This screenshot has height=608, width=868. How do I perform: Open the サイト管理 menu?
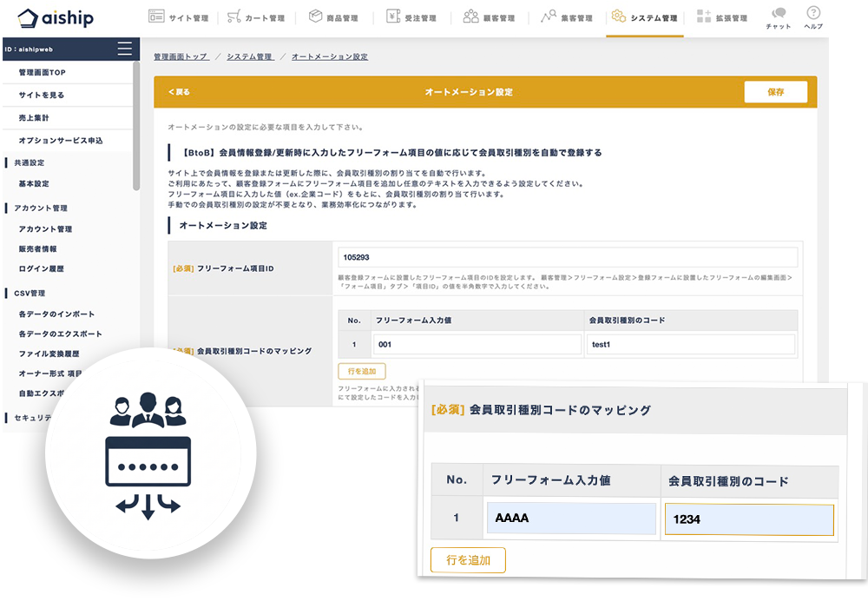click(179, 17)
